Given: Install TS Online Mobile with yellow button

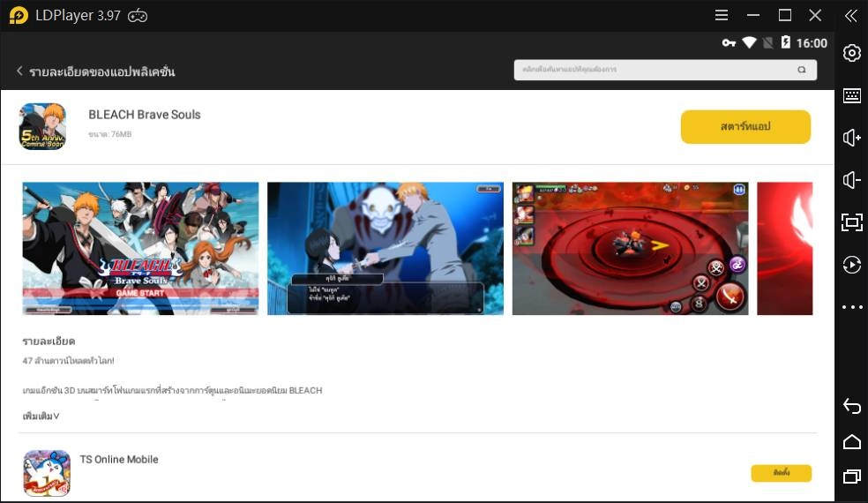Looking at the screenshot, I should point(781,473).
